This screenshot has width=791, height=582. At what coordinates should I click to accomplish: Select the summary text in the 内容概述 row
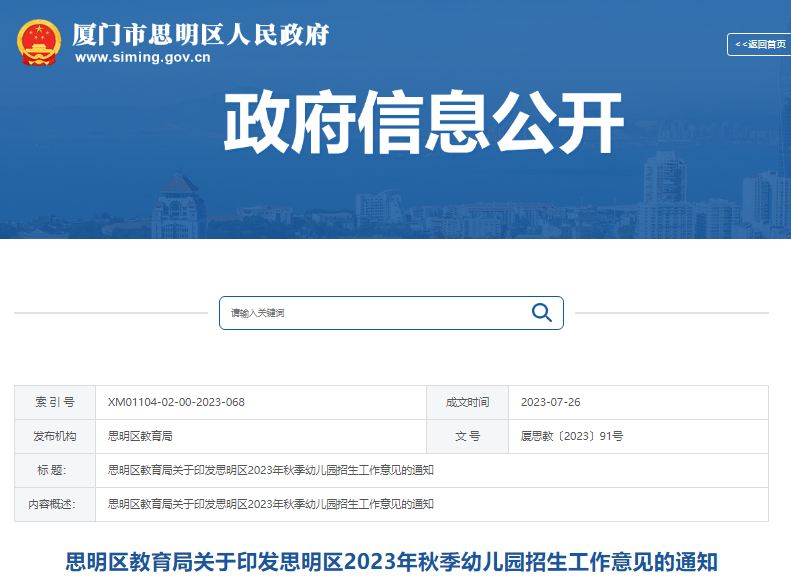pos(271,504)
